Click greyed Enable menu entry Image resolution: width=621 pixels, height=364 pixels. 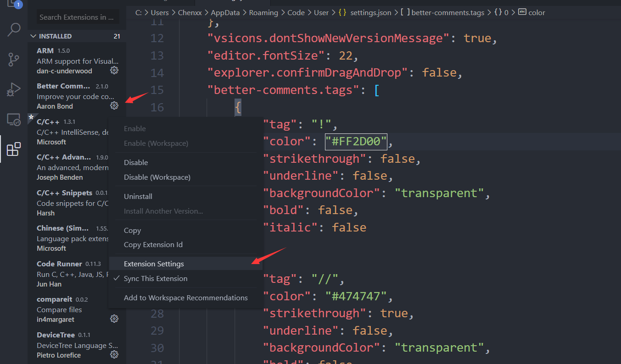[135, 128]
